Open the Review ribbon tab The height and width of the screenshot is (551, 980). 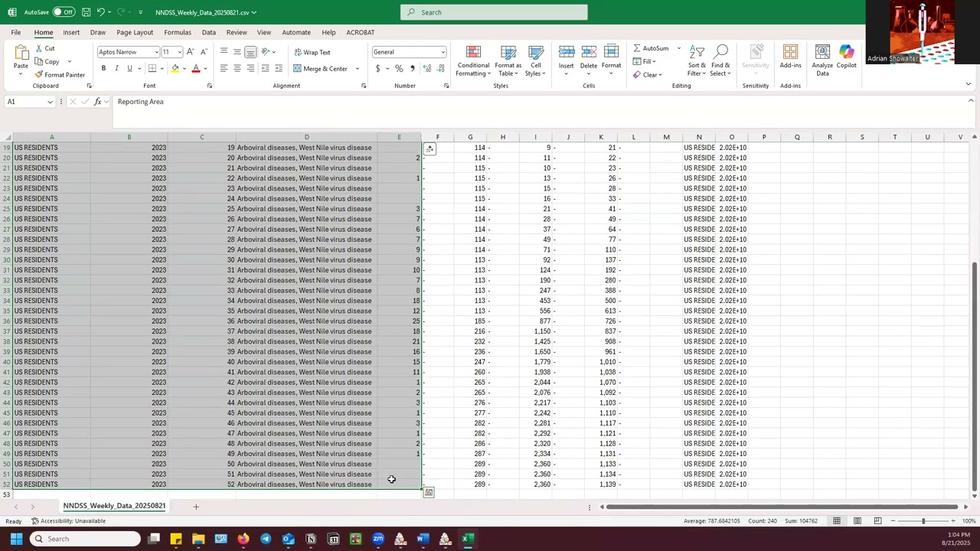click(x=237, y=32)
